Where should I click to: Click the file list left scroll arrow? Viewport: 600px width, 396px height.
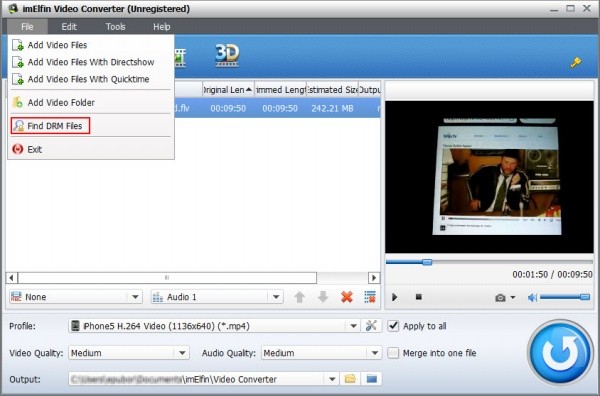pyautogui.click(x=11, y=277)
